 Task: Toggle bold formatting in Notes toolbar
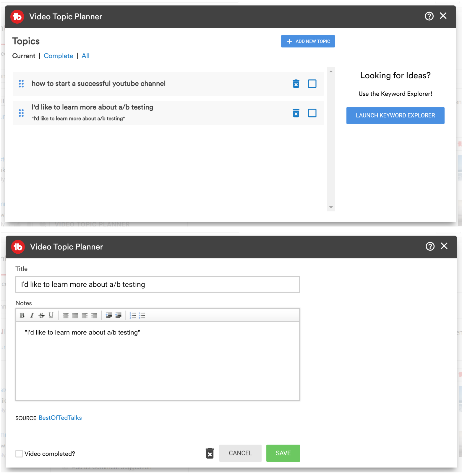[22, 315]
